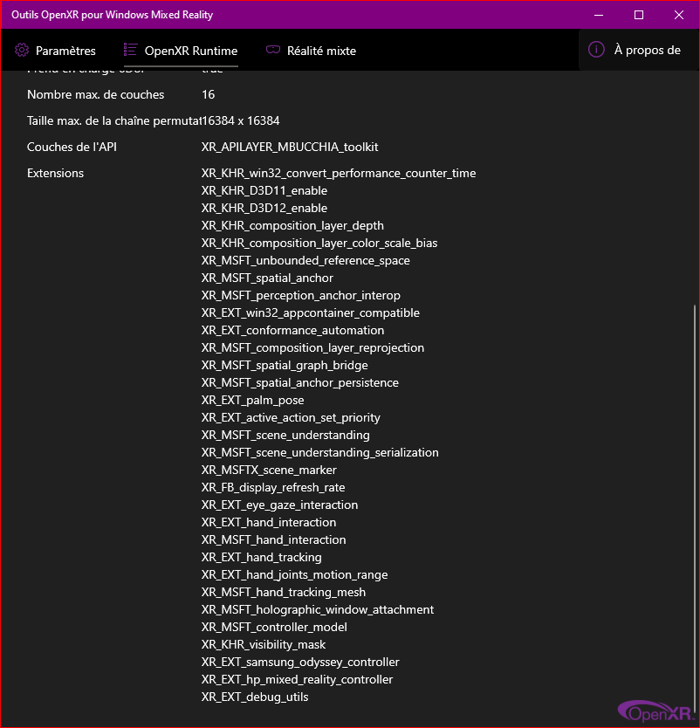Select the XR_EXT_debug_utils extension
The height and width of the screenshot is (728, 700).
tap(255, 697)
